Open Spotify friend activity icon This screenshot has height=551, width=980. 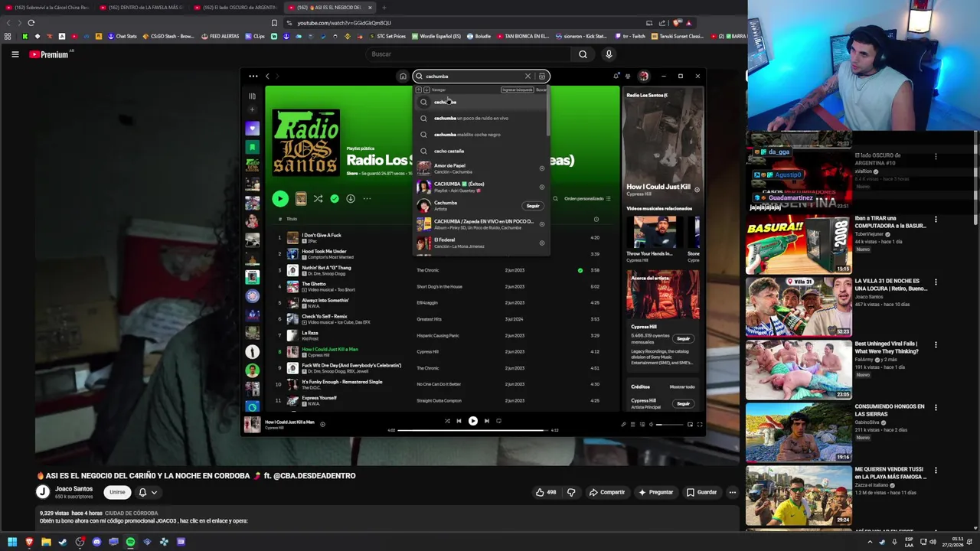coord(628,76)
